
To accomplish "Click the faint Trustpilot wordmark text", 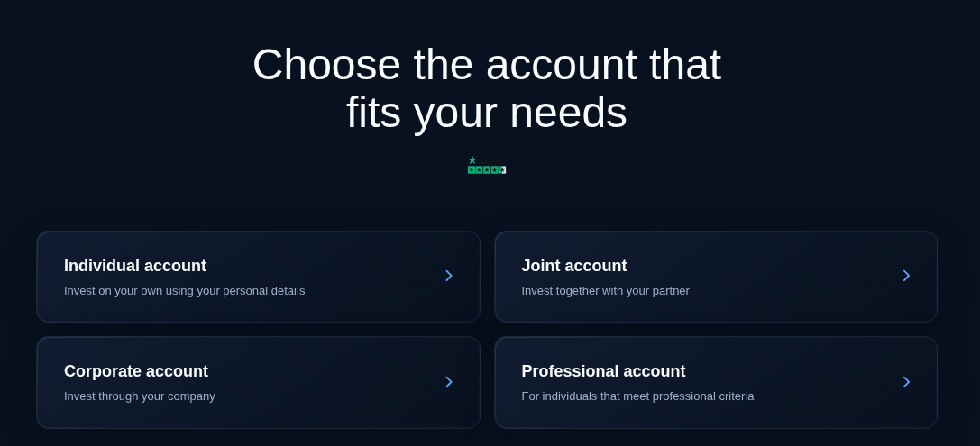I will pos(492,160).
